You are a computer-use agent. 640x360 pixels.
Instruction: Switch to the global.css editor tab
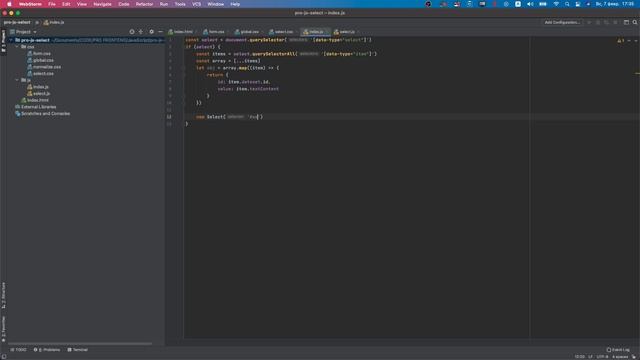(249, 32)
